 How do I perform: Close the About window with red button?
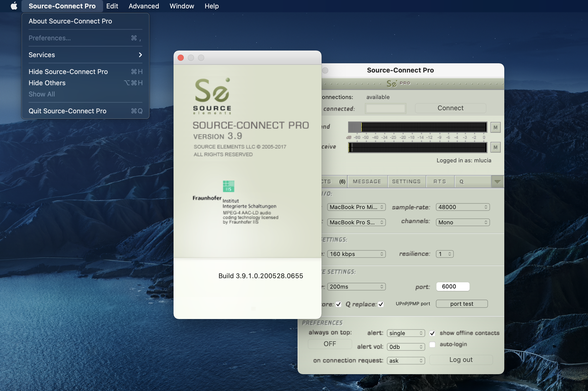(x=181, y=58)
